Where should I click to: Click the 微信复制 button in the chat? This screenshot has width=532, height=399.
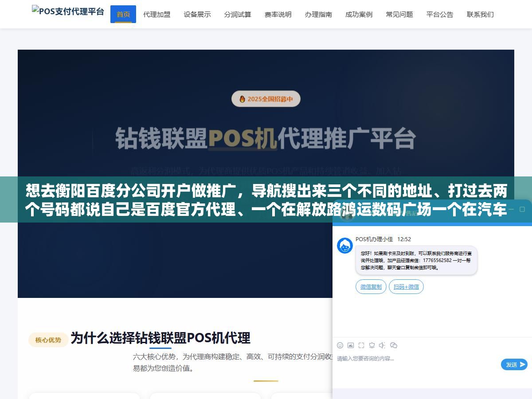(x=371, y=286)
